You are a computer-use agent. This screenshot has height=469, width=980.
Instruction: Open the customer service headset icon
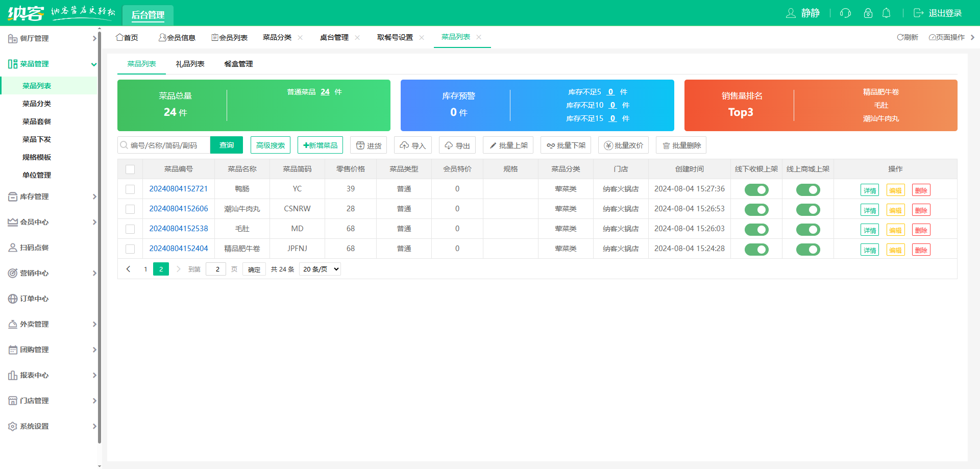(845, 13)
